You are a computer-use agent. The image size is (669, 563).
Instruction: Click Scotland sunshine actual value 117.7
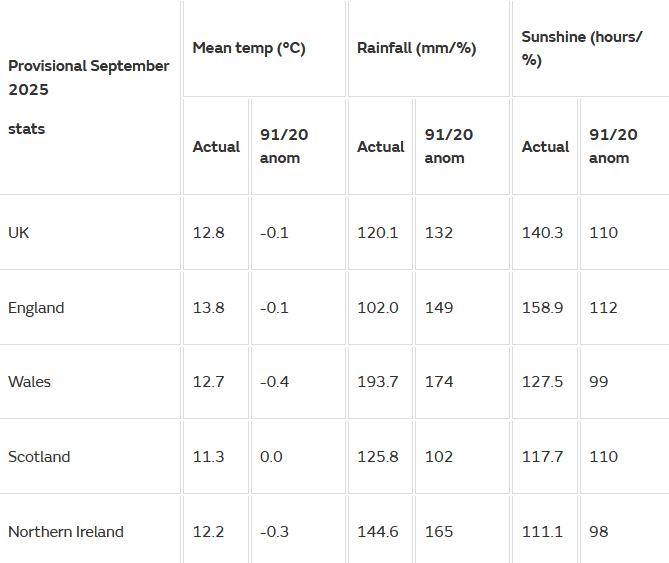pyautogui.click(x=542, y=457)
